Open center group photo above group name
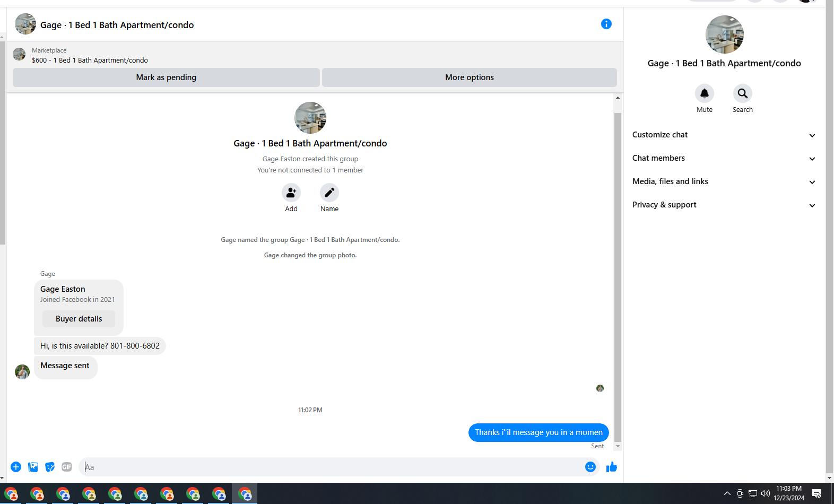This screenshot has width=834, height=504. [310, 118]
